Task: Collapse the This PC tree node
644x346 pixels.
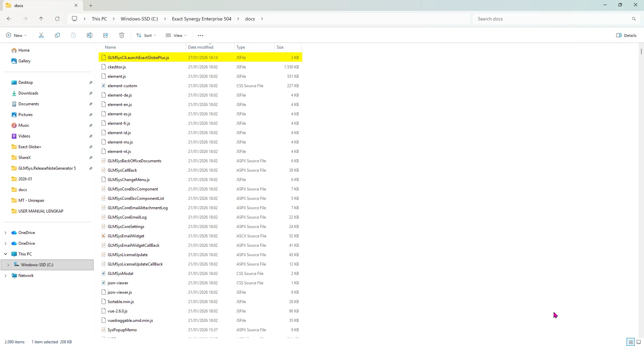Action: click(x=5, y=254)
